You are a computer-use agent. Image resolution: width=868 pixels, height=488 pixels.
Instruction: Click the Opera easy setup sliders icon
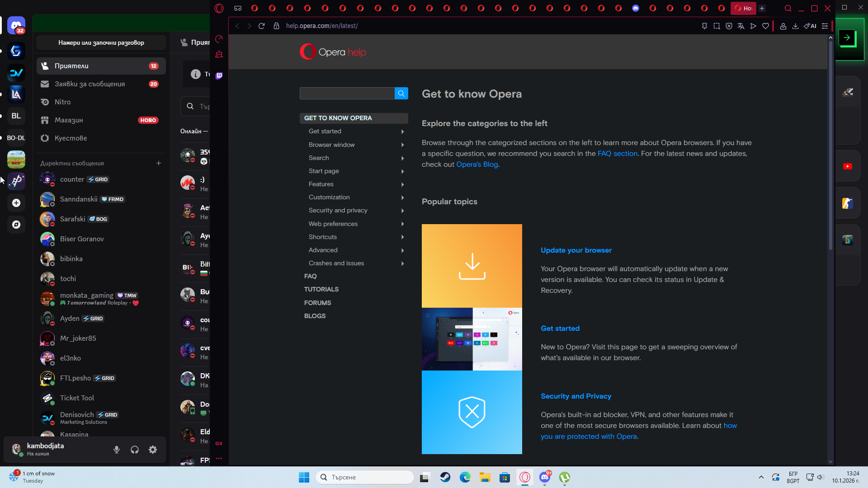click(825, 26)
